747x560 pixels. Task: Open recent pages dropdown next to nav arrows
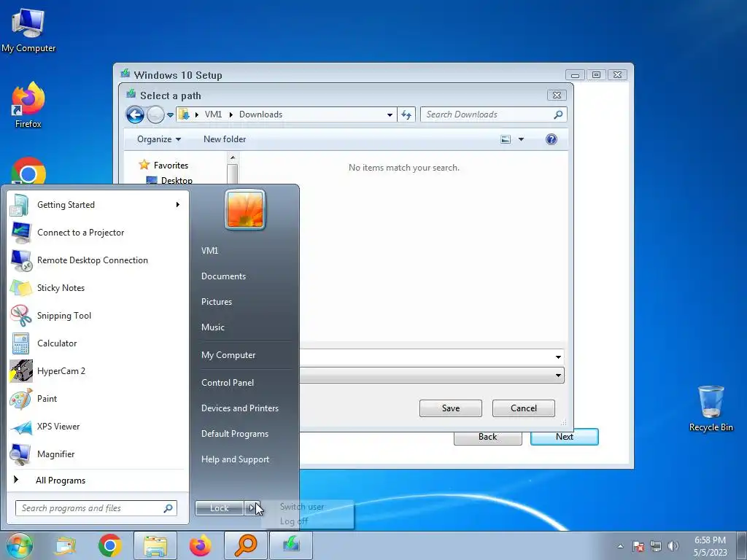coord(170,114)
